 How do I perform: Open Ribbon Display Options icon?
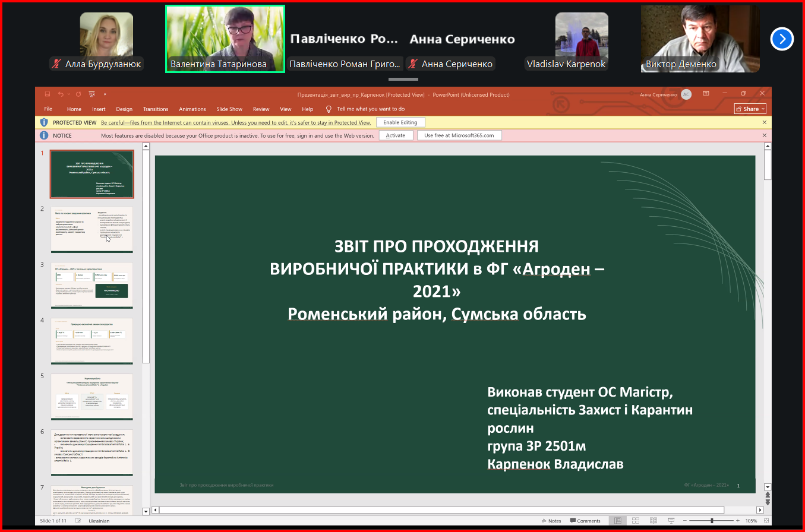(x=706, y=94)
